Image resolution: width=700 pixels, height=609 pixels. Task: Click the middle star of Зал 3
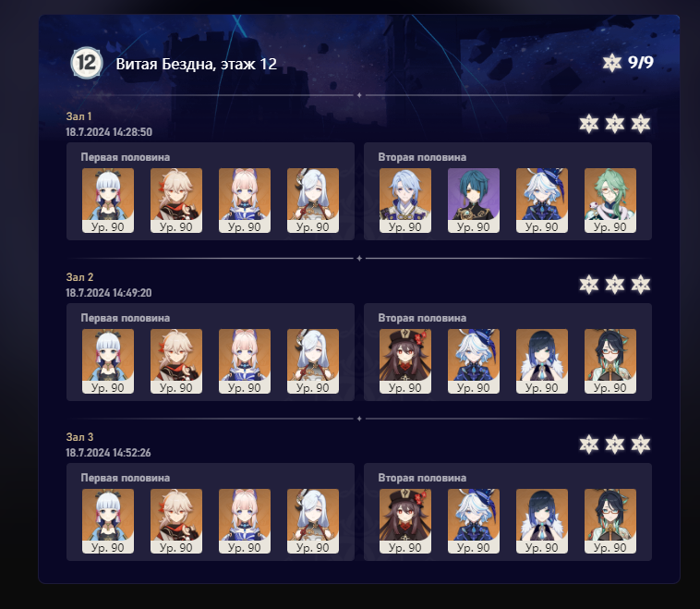615,445
